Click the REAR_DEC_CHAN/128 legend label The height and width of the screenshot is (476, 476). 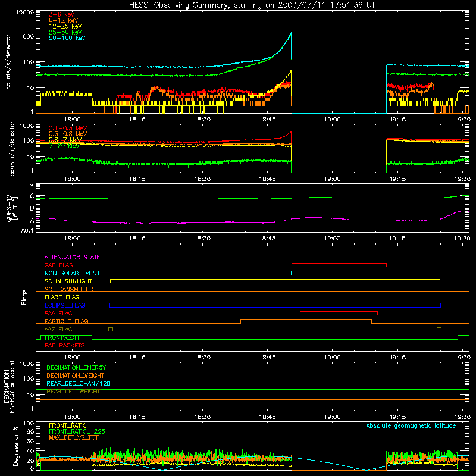(x=79, y=383)
